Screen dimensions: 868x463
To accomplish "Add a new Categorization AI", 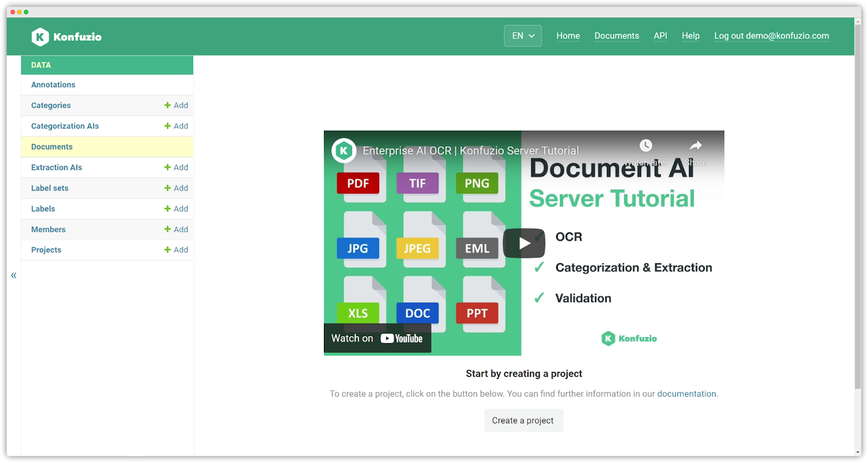I will coord(176,126).
